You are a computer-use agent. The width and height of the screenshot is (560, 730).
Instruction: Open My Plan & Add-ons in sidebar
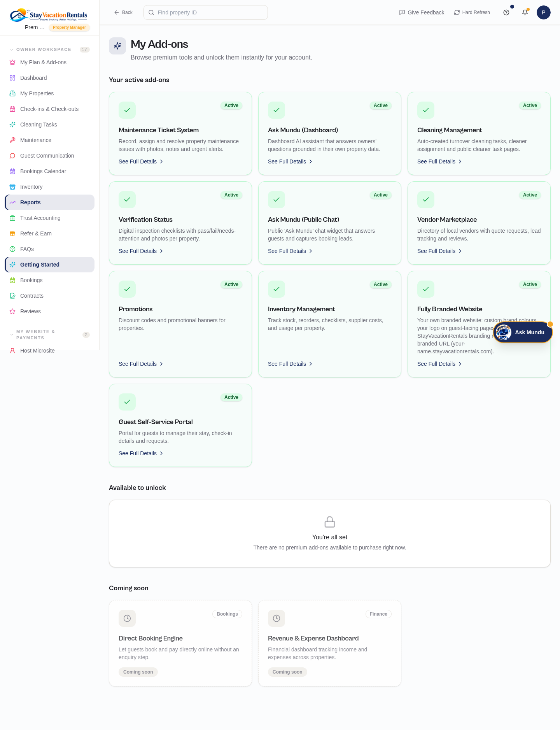pyautogui.click(x=49, y=62)
